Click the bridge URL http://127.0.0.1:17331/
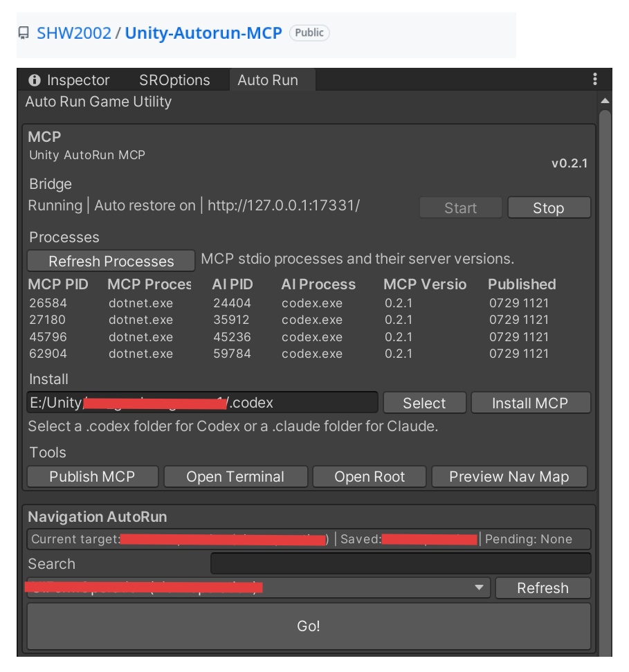 coord(284,206)
